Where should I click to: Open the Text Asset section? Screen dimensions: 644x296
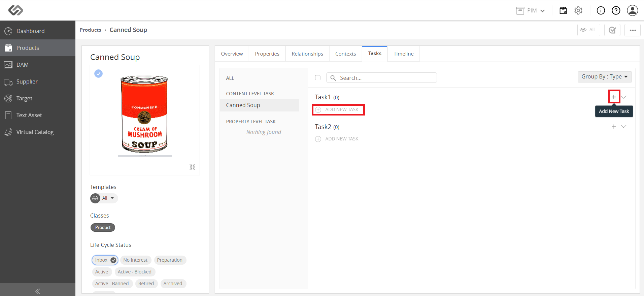tap(38, 115)
